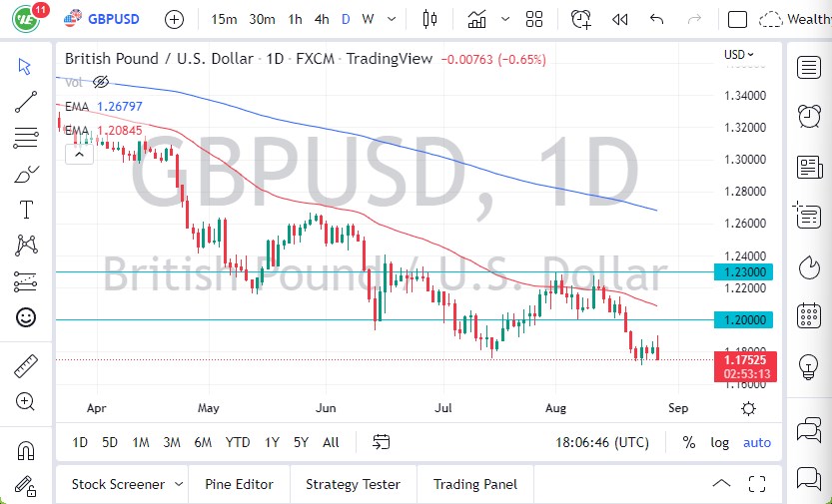Select the text annotation tool
832x504 pixels.
click(26, 210)
